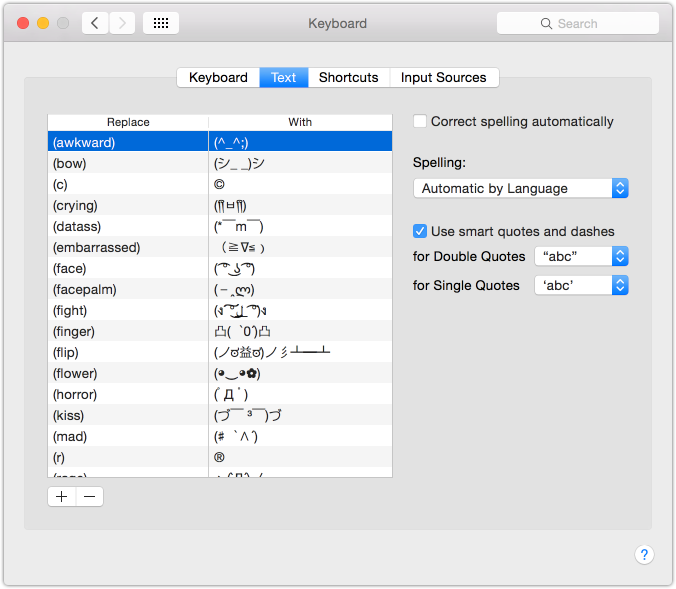The height and width of the screenshot is (589, 676).
Task: Click the minus button to remove replacement
Action: click(89, 496)
